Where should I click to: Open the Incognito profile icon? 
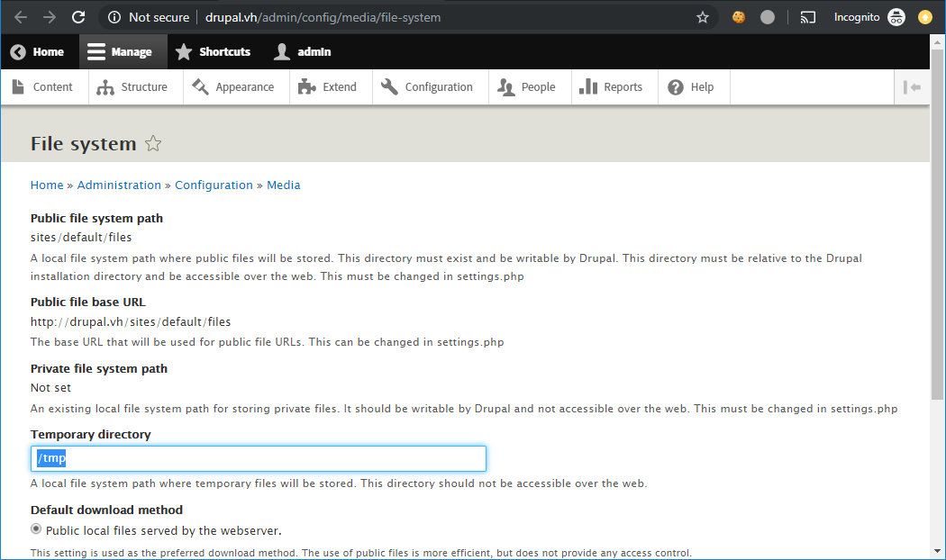pyautogui.click(x=896, y=17)
